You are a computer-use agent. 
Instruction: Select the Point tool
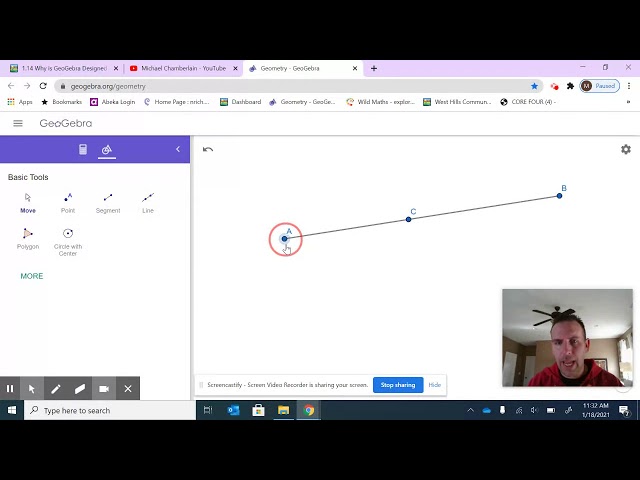[68, 203]
